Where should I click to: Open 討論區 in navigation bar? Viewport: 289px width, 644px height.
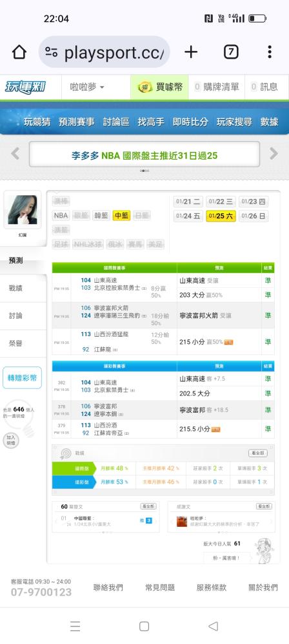point(116,122)
